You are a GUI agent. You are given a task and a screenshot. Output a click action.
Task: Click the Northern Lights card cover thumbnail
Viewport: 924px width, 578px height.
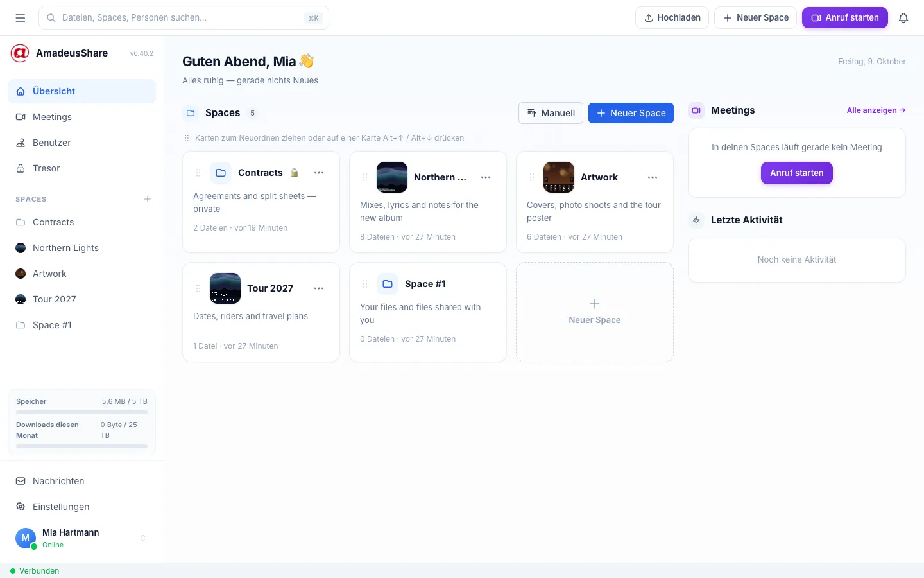392,177
